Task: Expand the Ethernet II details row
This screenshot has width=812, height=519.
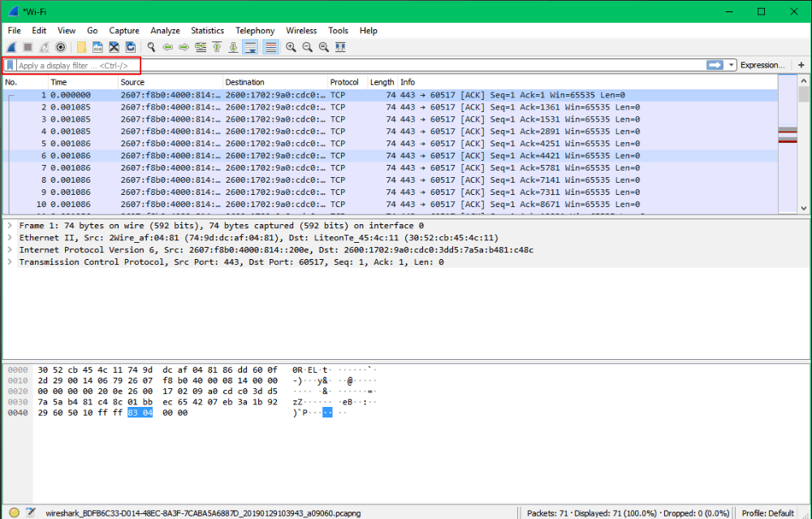Action: (x=10, y=238)
